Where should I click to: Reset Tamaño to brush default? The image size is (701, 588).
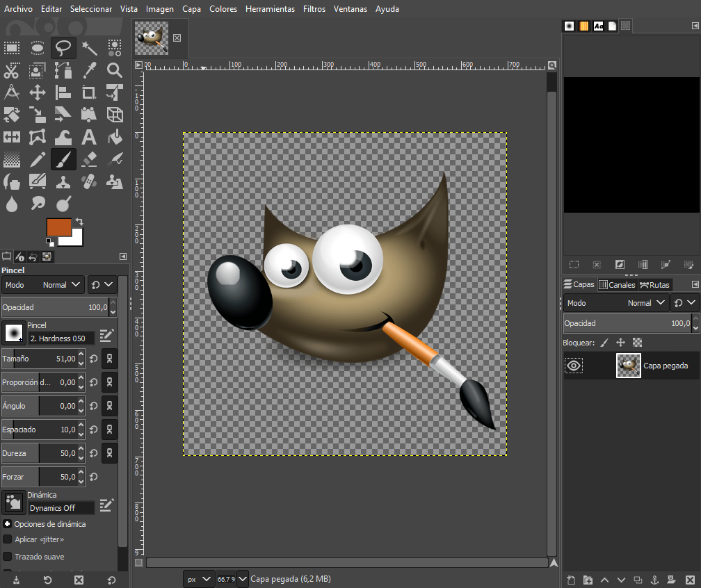click(93, 359)
